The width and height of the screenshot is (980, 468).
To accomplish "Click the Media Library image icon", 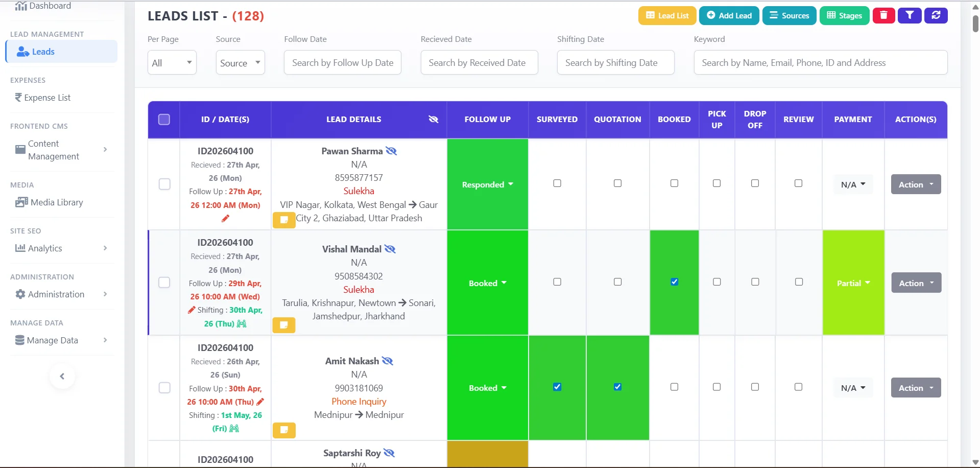I will click(21, 202).
